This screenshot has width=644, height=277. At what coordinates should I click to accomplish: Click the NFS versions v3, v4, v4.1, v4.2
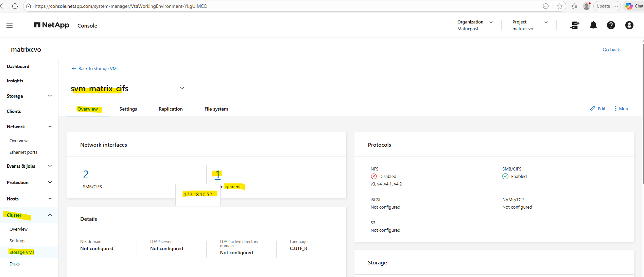386,184
